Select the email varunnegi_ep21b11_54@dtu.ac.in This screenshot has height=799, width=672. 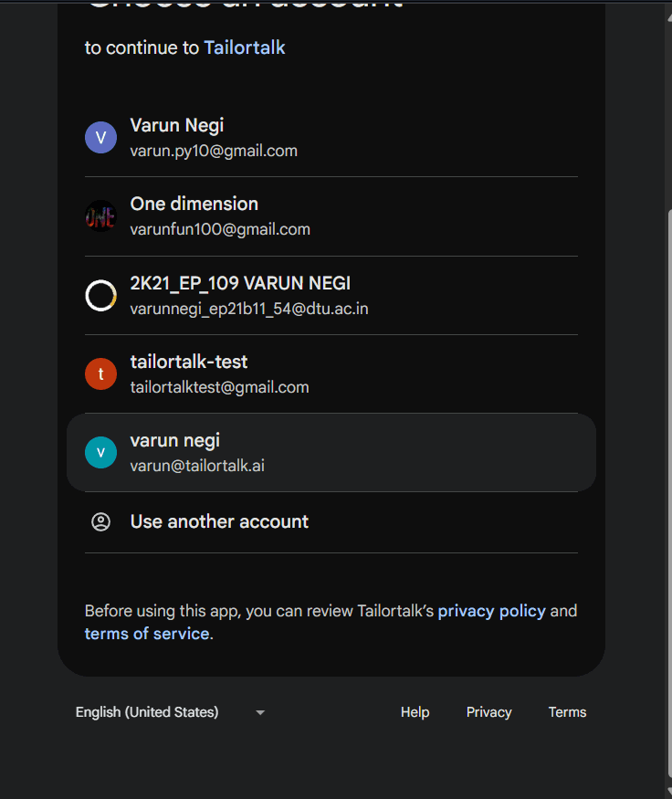click(249, 309)
